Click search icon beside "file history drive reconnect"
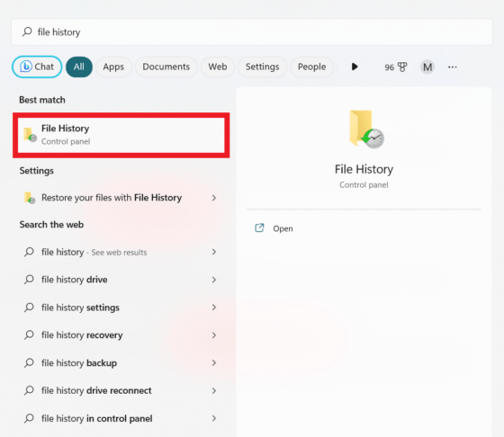Image resolution: width=504 pixels, height=437 pixels. coord(29,391)
